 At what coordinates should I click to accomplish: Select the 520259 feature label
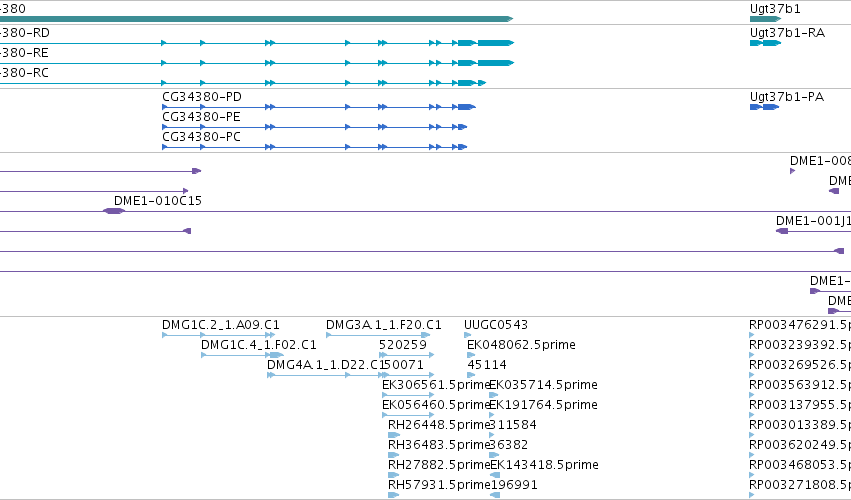[403, 345]
